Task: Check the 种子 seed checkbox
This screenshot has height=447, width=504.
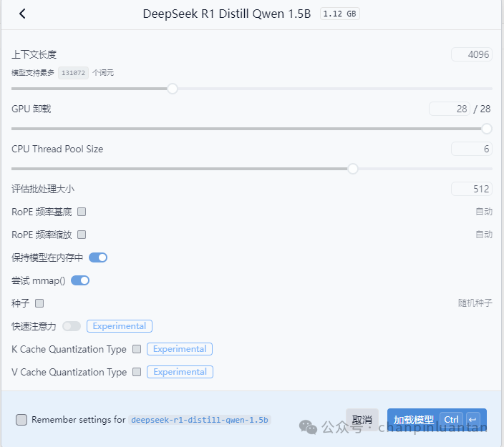Action: coord(39,303)
